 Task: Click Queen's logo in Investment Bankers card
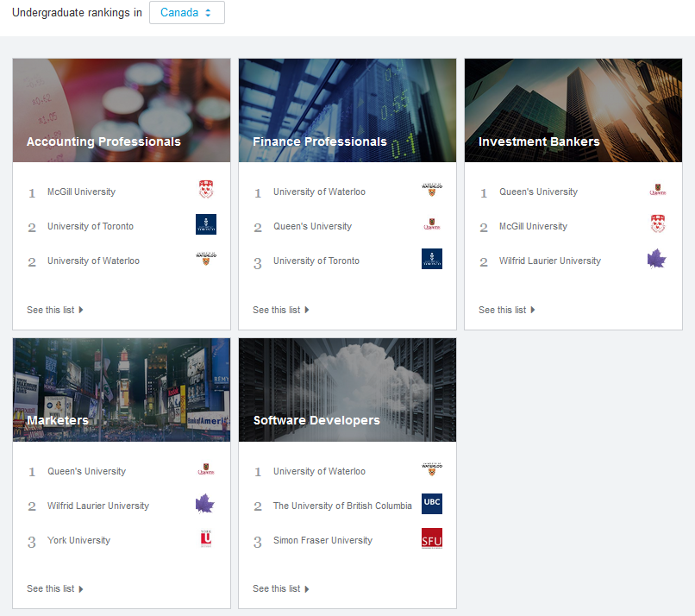[x=658, y=189]
